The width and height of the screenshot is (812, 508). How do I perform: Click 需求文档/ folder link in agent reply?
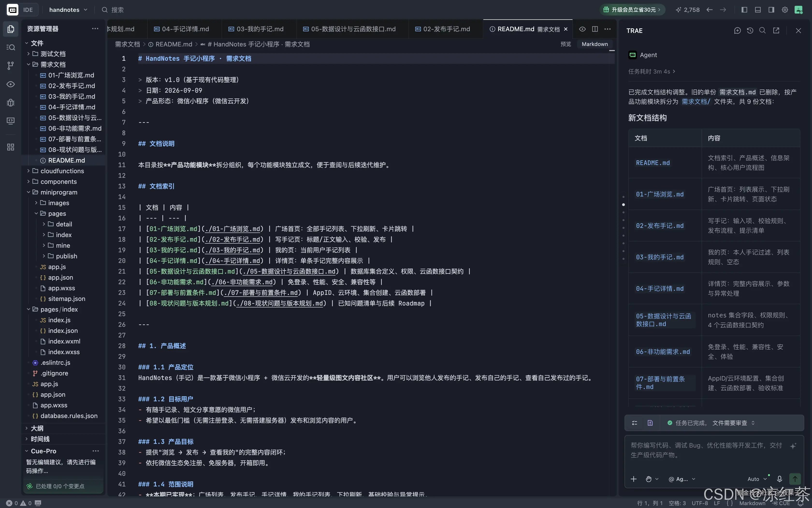(x=696, y=101)
